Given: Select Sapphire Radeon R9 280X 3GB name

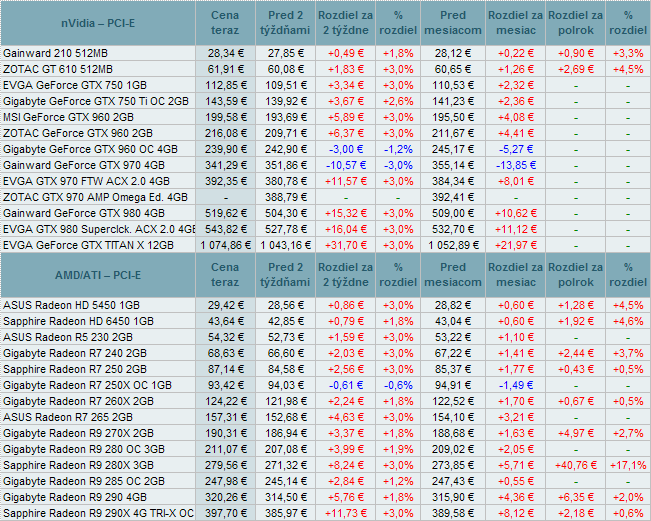Looking at the screenshot, I should (x=78, y=465).
